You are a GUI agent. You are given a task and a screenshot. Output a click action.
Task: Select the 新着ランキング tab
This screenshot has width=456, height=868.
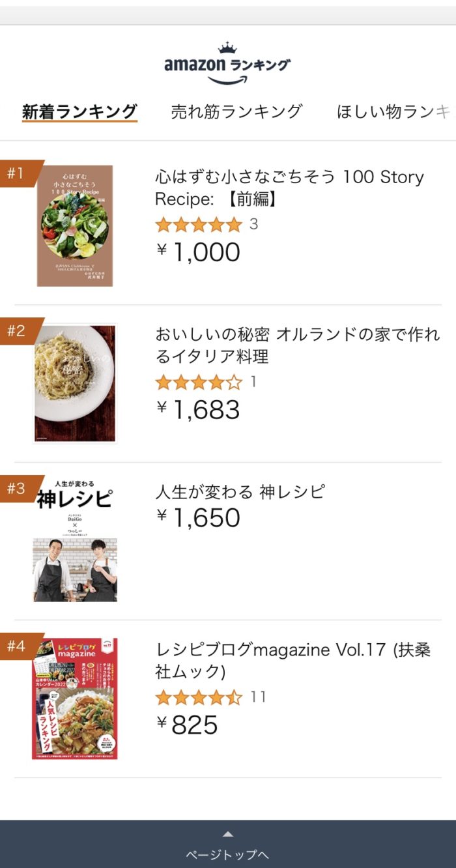[x=79, y=111]
